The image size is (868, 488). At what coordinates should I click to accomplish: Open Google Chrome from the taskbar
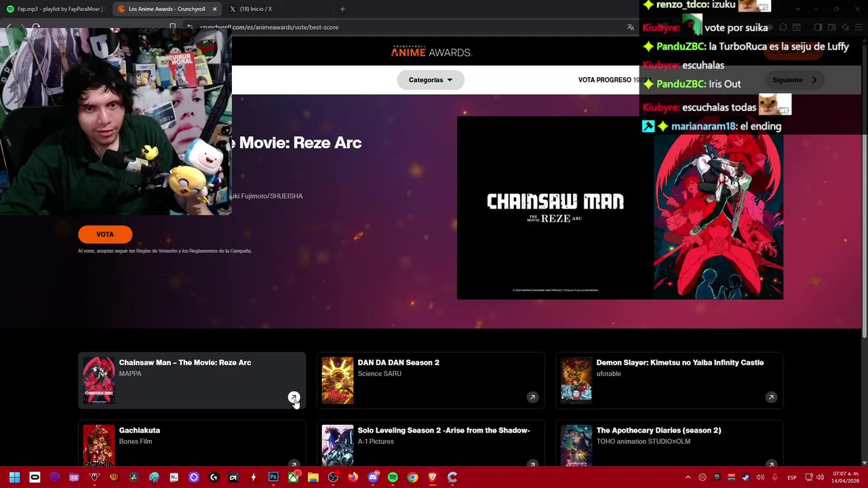point(412,477)
